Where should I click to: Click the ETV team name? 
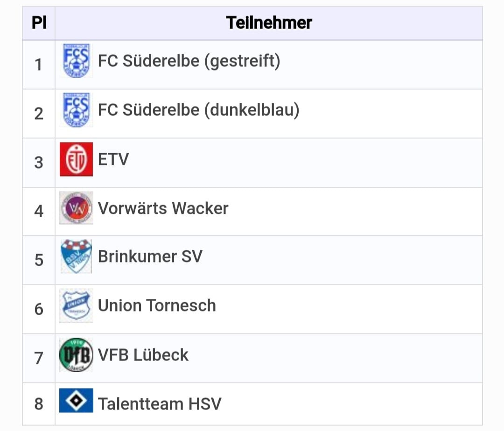click(x=113, y=159)
